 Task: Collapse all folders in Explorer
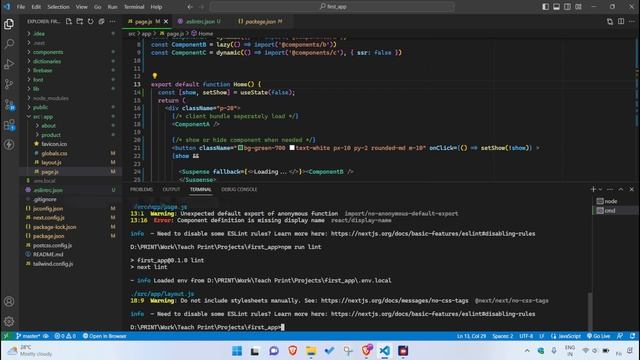tap(101, 21)
